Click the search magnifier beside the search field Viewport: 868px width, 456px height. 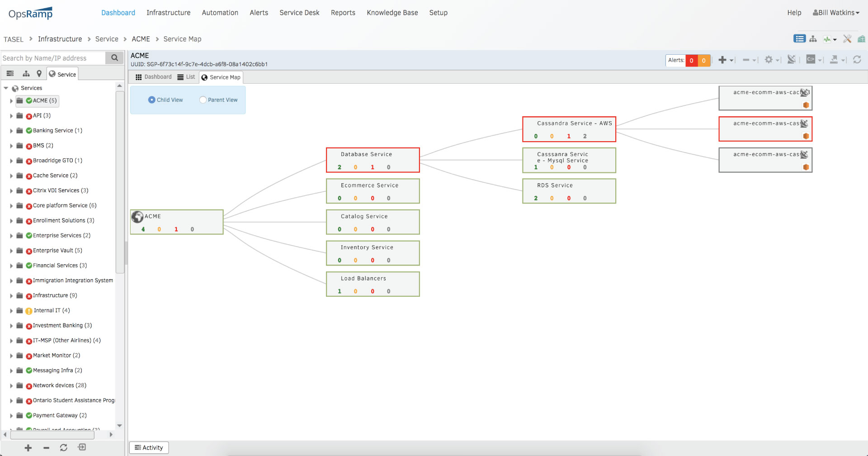114,58
